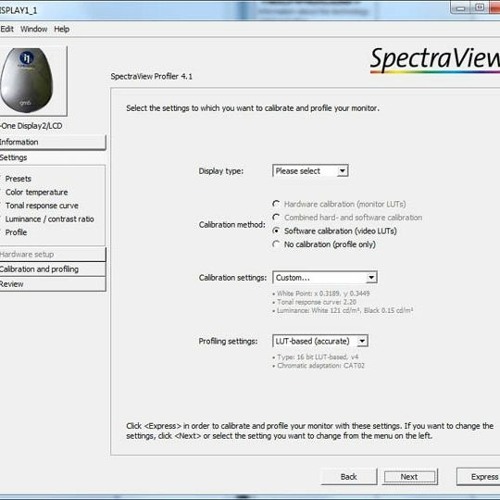
Task: Maximize the SpectraView window
Action: point(480,8)
